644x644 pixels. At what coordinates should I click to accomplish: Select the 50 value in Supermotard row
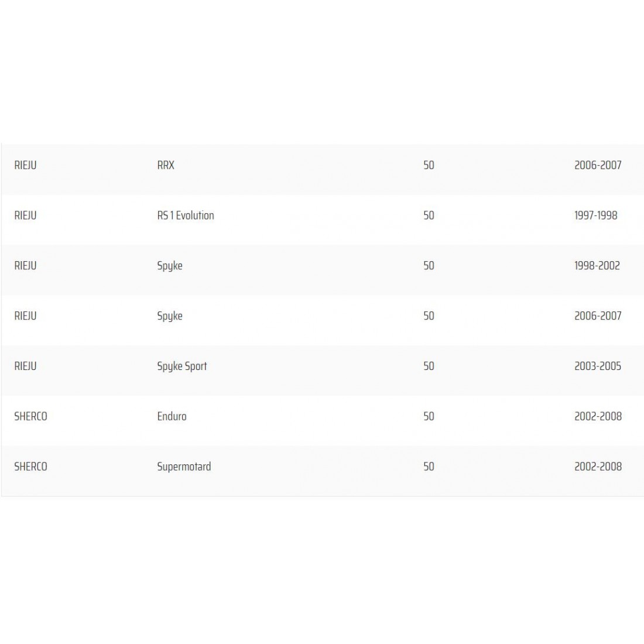coord(429,467)
